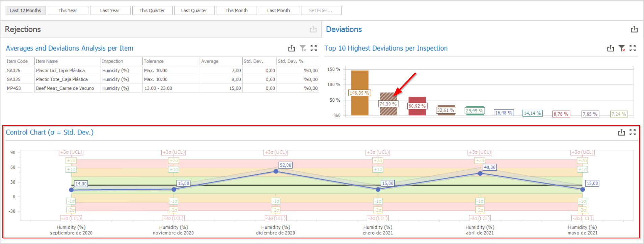Select the 52,00 data point in diciembre 2020
This screenshot has height=244, width=644.
coord(276,171)
